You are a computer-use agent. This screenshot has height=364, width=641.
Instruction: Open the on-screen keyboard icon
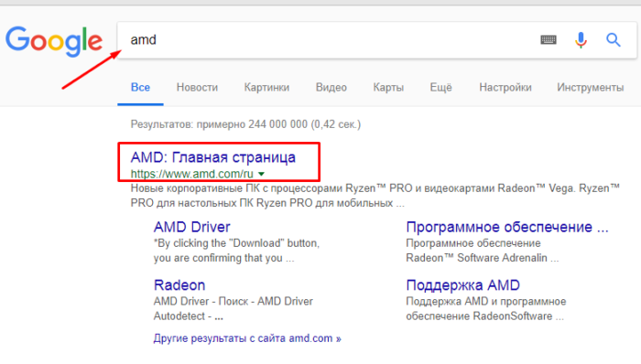point(549,39)
